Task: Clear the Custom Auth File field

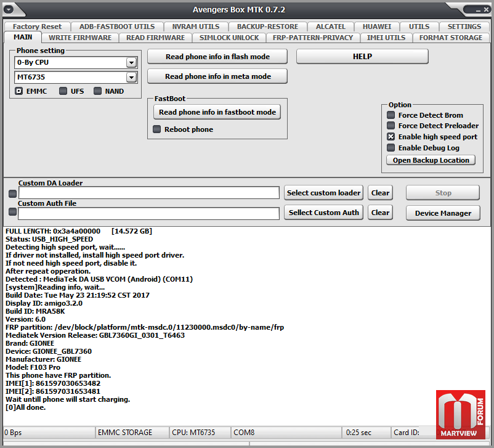Action: click(x=380, y=213)
